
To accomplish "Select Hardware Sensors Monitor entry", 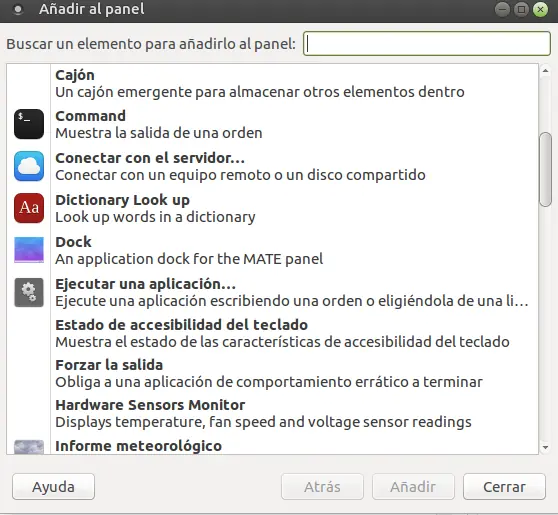I will click(272, 413).
